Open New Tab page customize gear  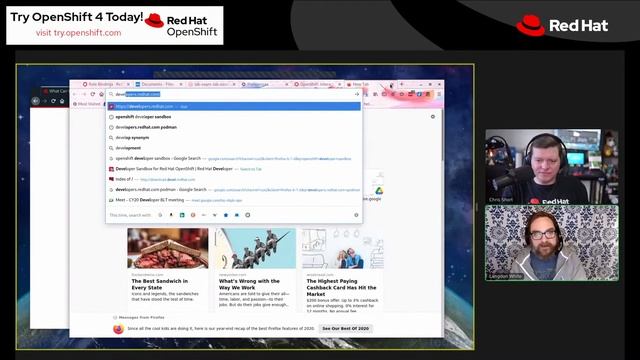(433, 117)
